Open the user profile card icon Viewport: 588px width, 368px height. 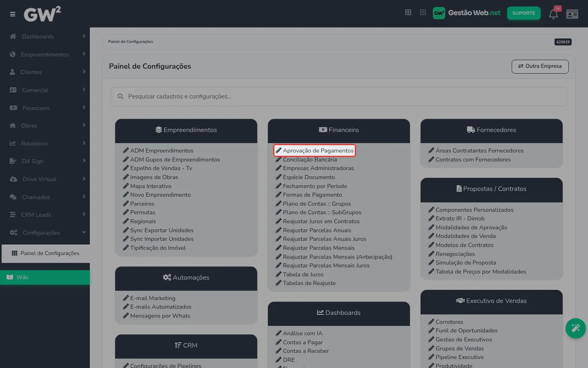pyautogui.click(x=572, y=14)
